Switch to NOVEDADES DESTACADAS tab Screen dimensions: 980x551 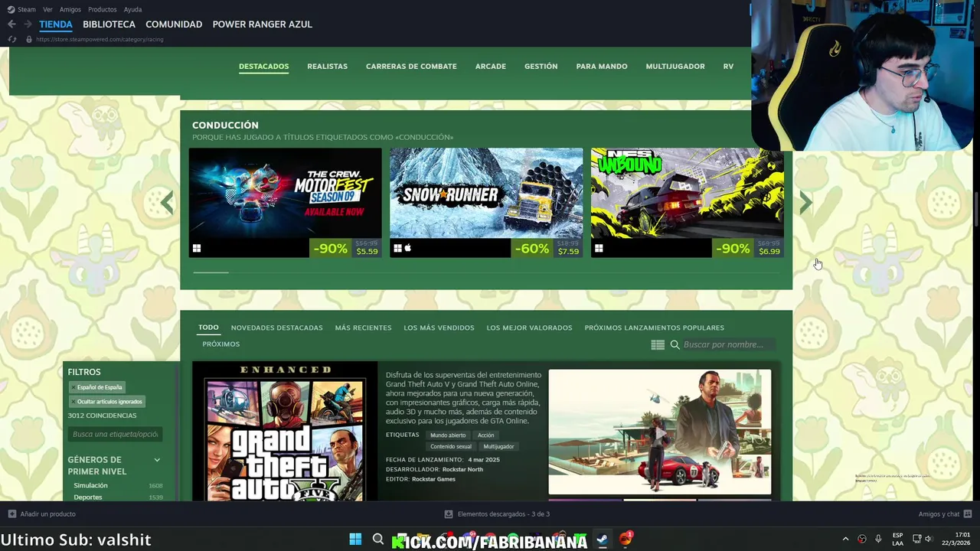(276, 328)
